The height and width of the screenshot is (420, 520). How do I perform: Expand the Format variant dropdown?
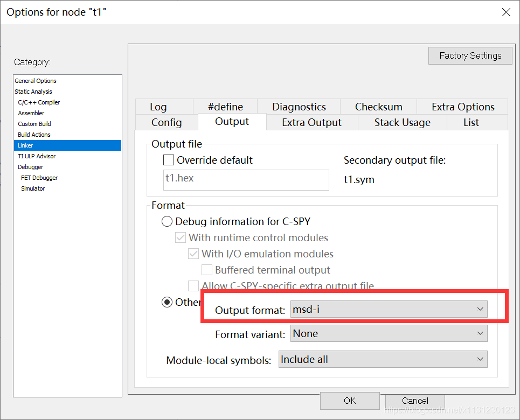(389, 334)
